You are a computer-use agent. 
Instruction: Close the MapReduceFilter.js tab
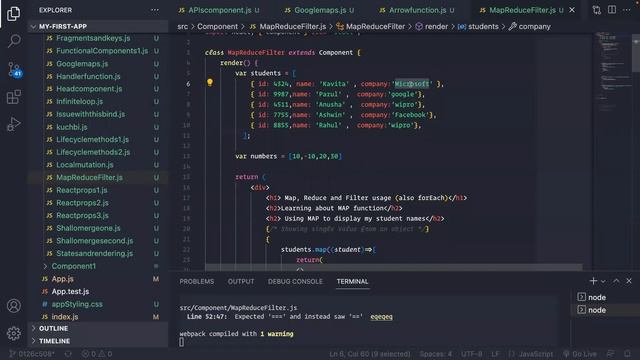point(572,10)
